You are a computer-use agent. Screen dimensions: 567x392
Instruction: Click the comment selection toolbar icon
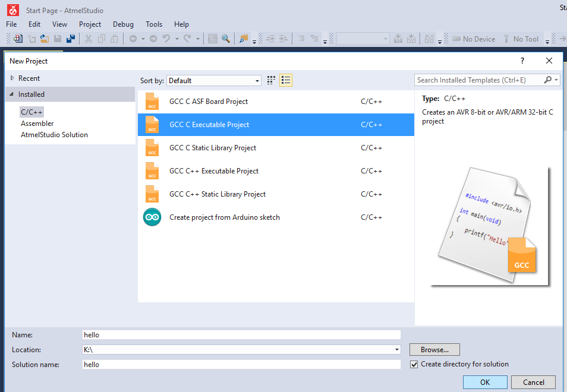301,39
